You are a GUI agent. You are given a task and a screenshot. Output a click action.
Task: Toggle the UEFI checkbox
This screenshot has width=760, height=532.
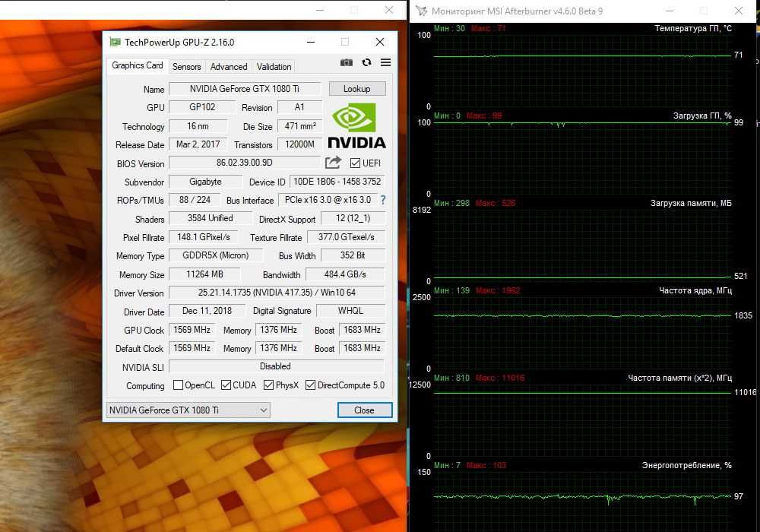click(355, 163)
